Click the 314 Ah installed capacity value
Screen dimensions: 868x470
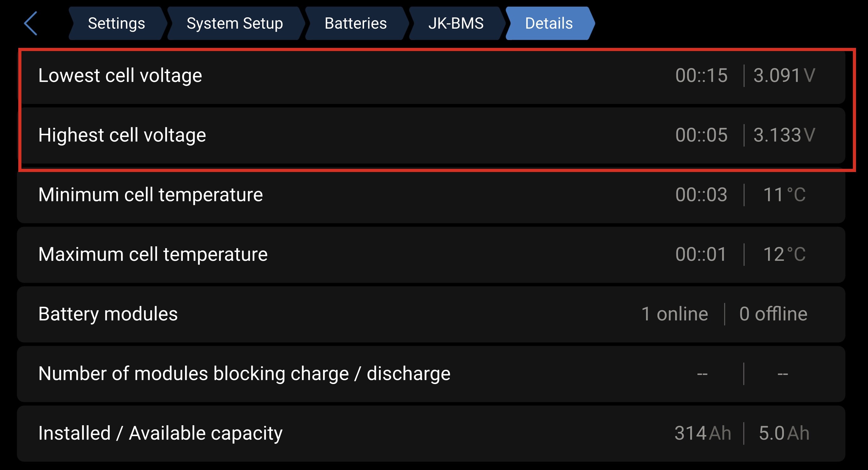click(703, 433)
